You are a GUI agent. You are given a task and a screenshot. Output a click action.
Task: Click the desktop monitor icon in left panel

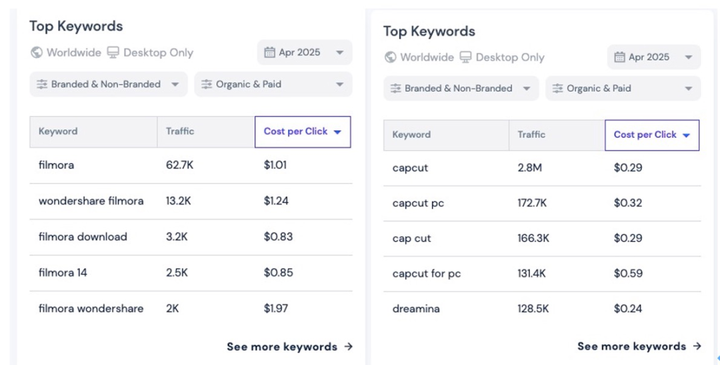pos(113,52)
